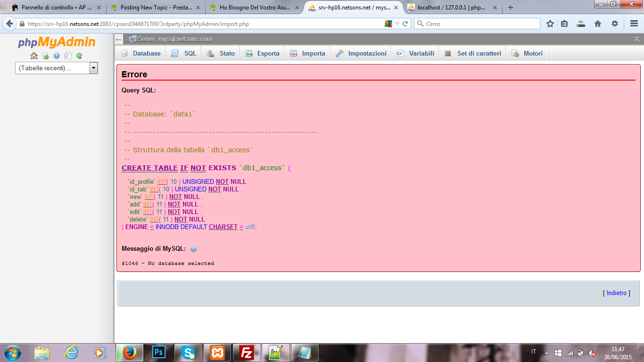This screenshot has height=362, width=644.
Task: Click the muted volume icon in system tray
Action: tap(593, 353)
